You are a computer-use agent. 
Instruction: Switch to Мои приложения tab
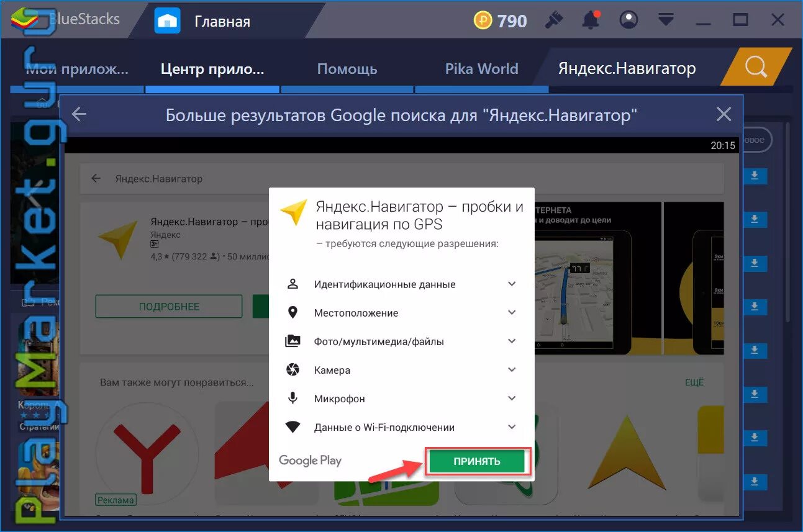[78, 69]
